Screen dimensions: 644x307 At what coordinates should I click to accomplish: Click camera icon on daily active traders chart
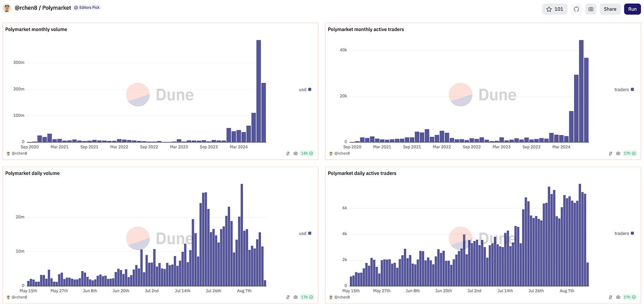point(618,297)
